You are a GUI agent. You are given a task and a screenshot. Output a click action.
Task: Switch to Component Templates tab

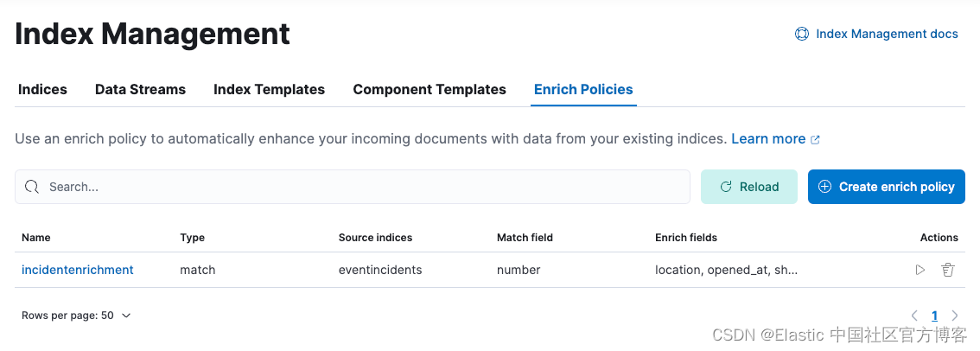(x=430, y=89)
